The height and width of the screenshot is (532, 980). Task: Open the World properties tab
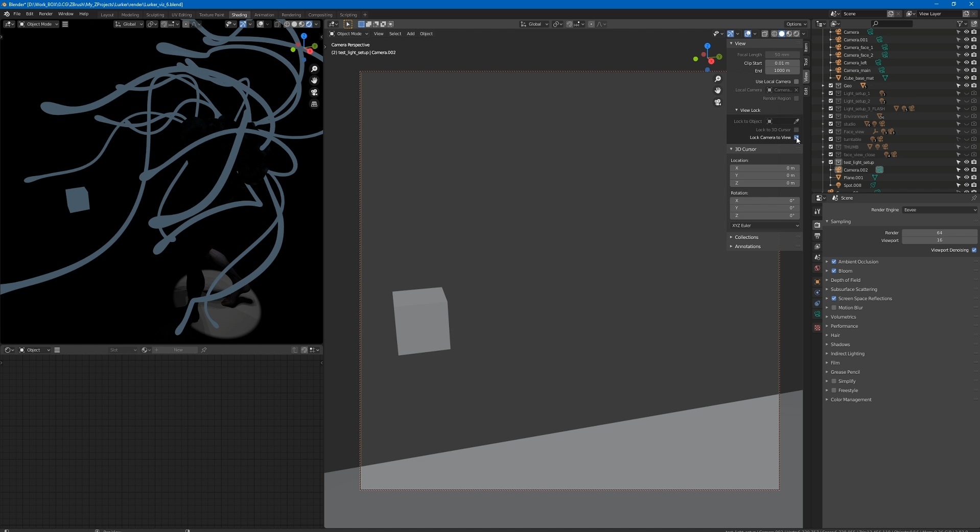817,269
